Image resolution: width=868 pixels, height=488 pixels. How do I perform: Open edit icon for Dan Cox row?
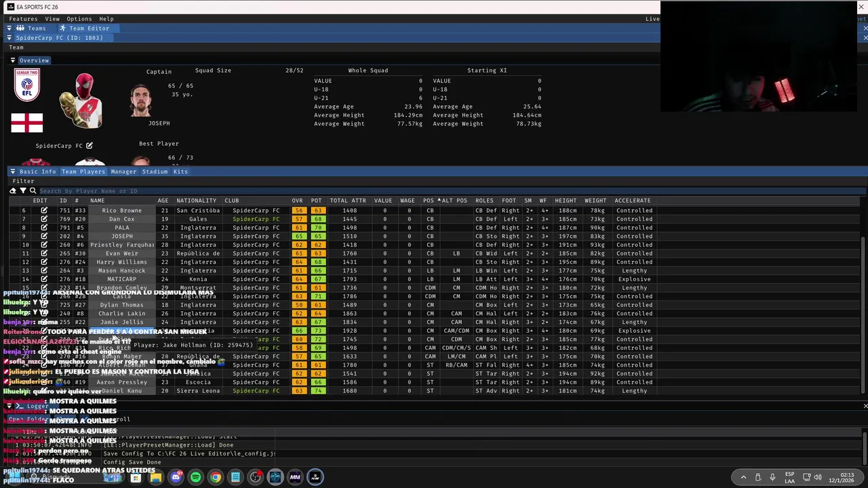[x=44, y=220]
